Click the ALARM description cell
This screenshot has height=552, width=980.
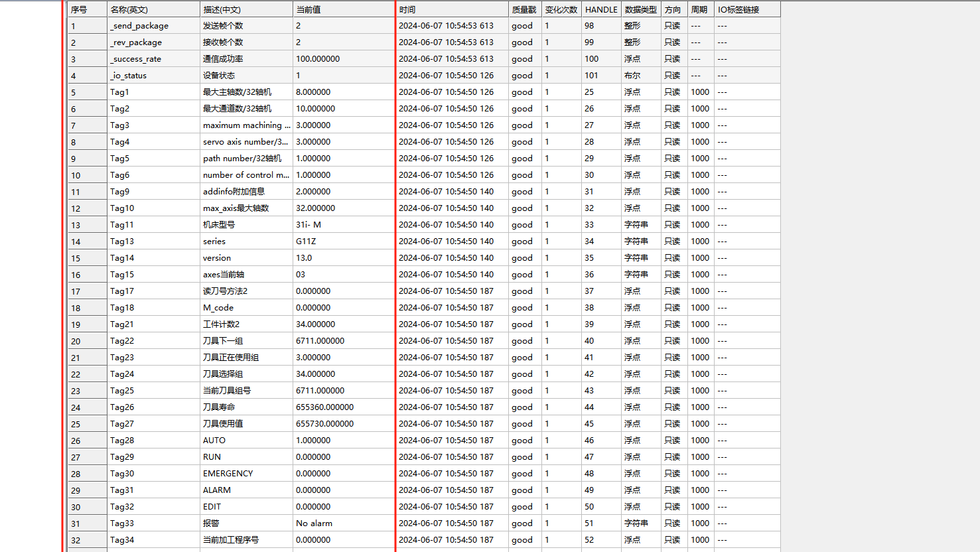[246, 490]
